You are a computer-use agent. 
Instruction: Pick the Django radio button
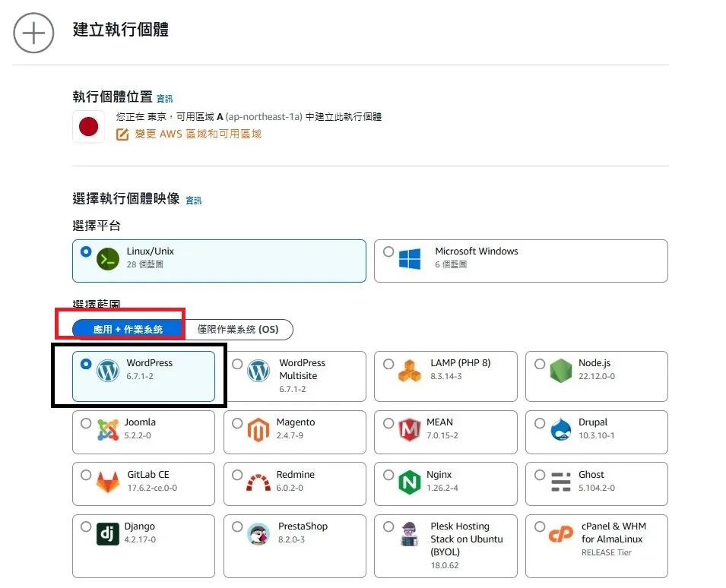point(86,526)
